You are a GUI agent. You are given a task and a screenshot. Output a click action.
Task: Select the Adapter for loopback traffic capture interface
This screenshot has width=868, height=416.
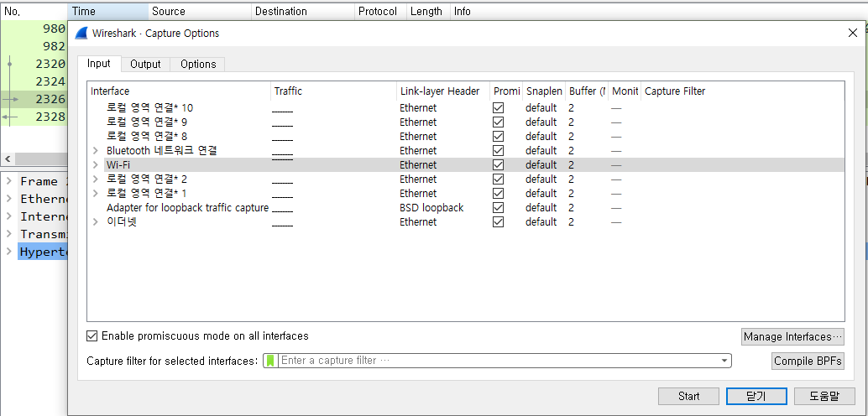pos(188,208)
